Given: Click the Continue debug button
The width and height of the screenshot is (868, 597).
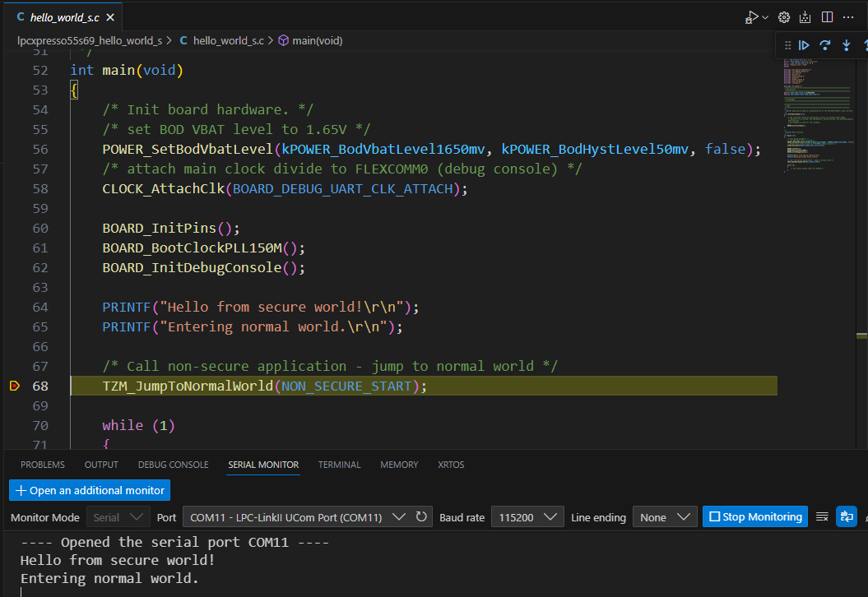Looking at the screenshot, I should [x=805, y=46].
